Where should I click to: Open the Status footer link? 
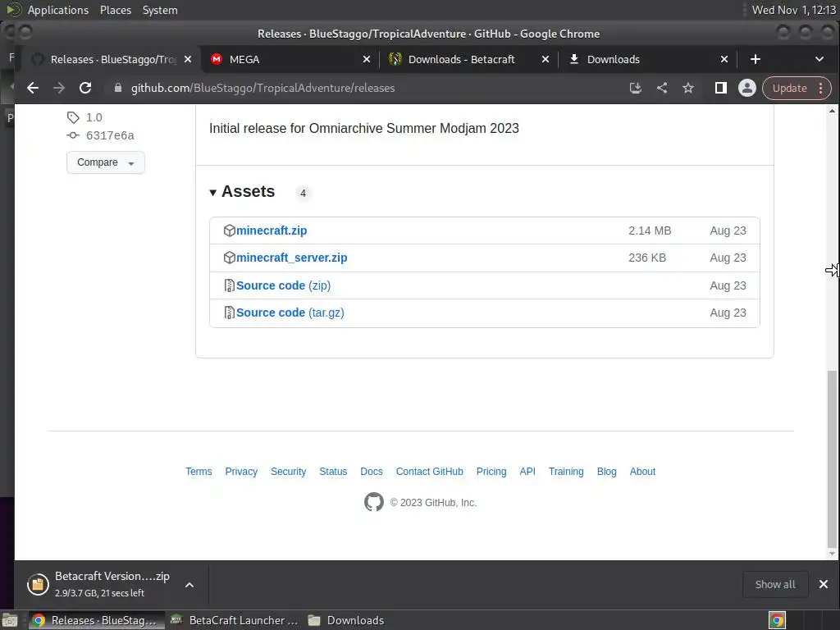pos(333,472)
